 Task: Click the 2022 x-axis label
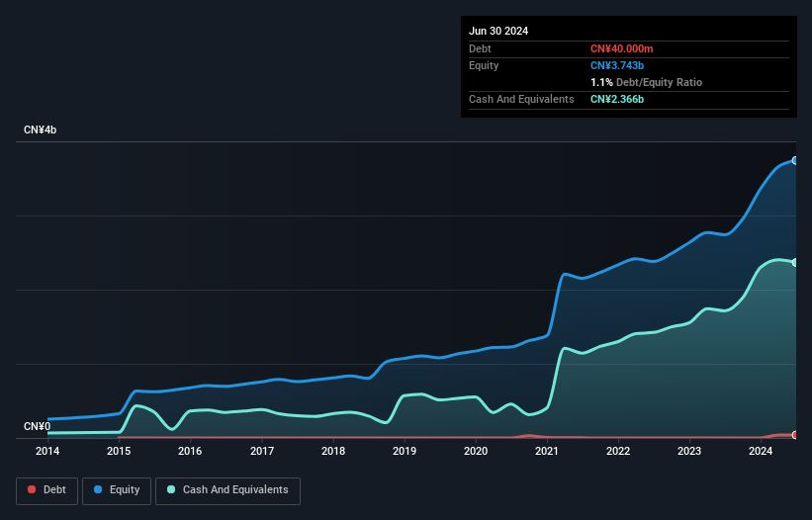pos(618,451)
